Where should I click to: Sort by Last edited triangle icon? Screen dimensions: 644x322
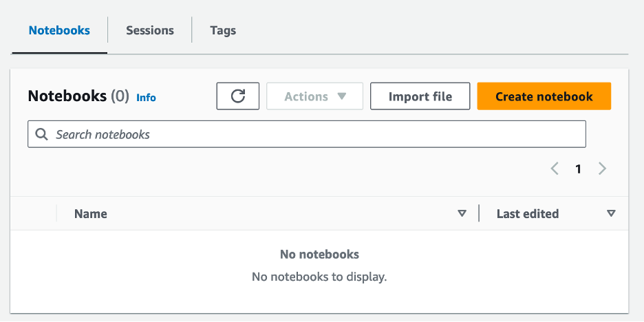(x=611, y=214)
